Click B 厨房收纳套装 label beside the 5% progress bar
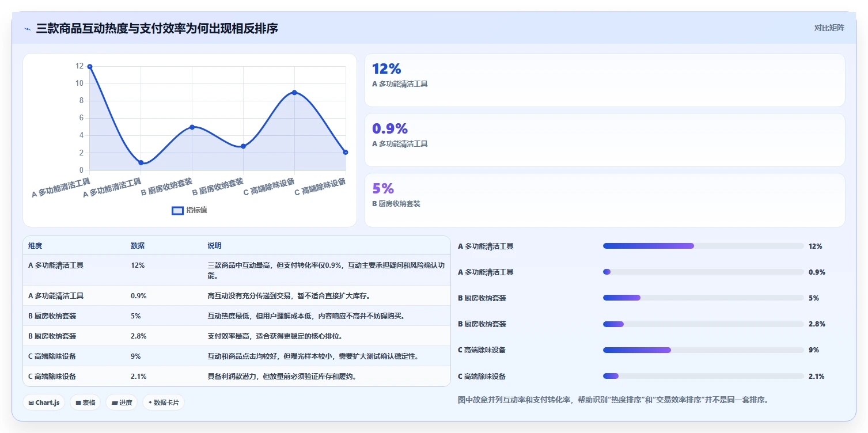868x433 pixels. [x=482, y=298]
